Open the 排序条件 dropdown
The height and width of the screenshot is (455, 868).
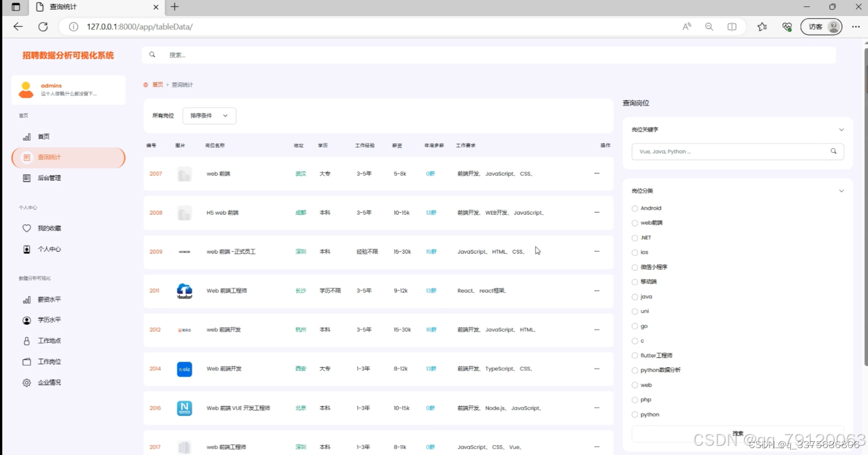[209, 115]
